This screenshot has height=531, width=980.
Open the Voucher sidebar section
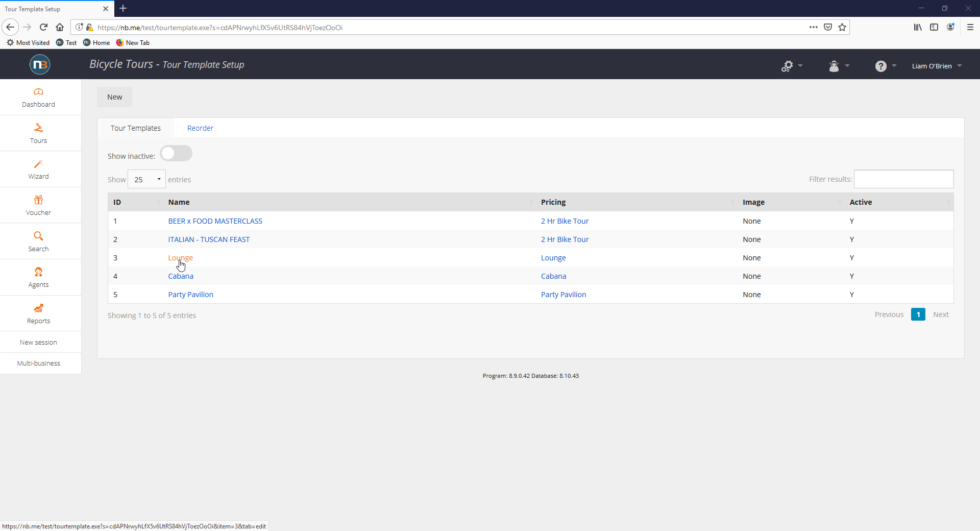click(x=38, y=206)
